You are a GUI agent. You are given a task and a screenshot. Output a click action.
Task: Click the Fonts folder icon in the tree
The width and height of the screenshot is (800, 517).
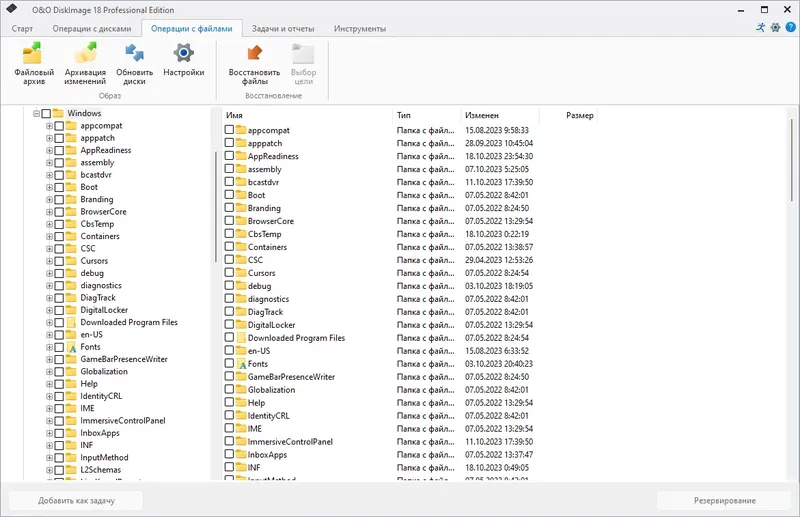click(71, 347)
